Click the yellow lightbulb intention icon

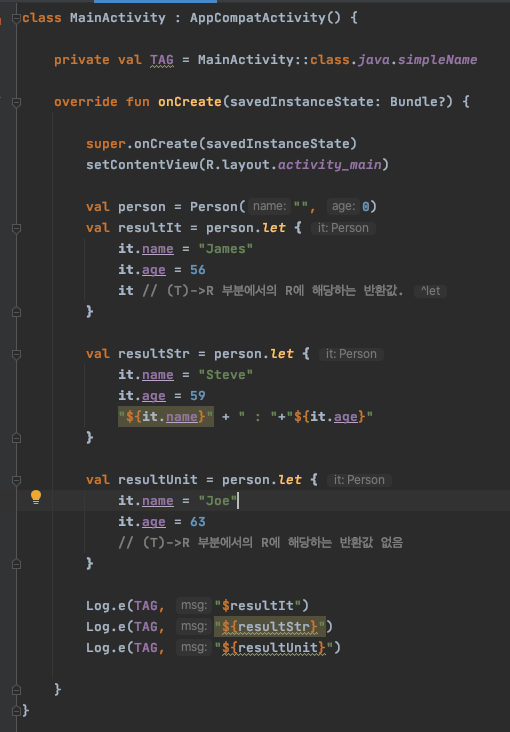click(36, 498)
